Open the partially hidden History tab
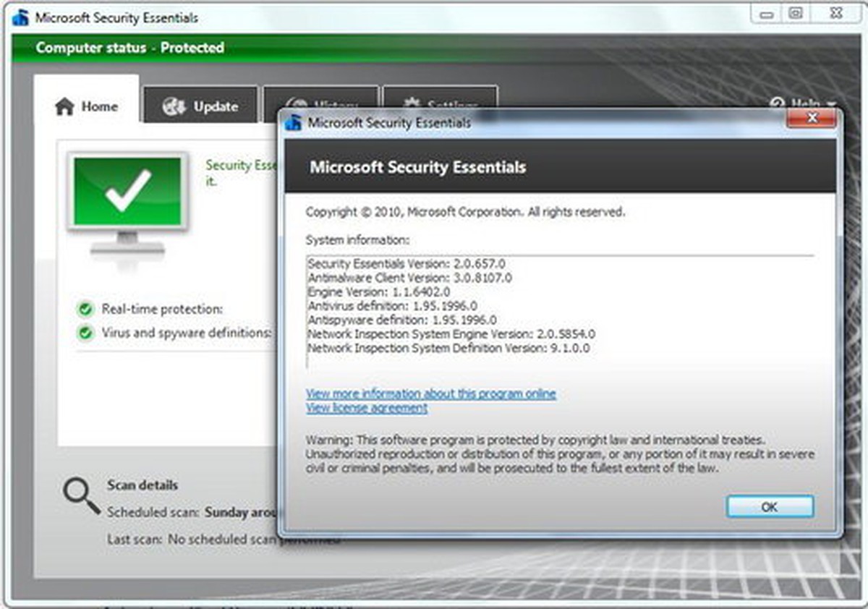 320,99
